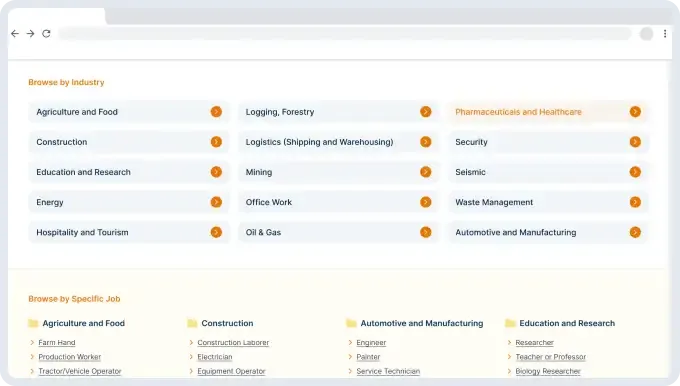Open the Researcher job link

[x=535, y=343]
